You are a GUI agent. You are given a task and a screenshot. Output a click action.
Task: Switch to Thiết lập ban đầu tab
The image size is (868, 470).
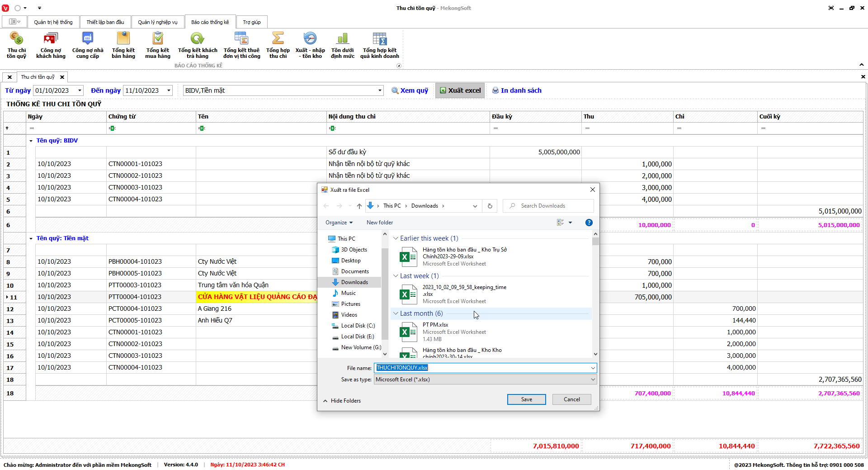105,22
